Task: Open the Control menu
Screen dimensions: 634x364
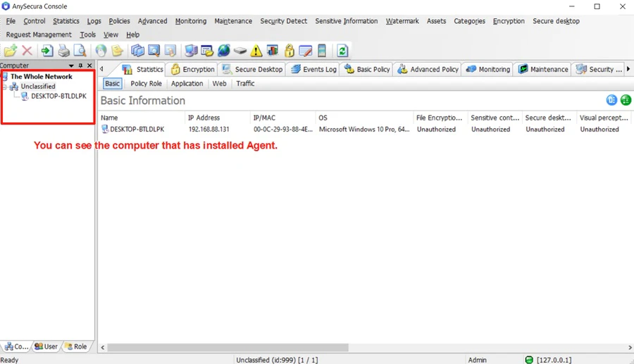Action: point(35,21)
